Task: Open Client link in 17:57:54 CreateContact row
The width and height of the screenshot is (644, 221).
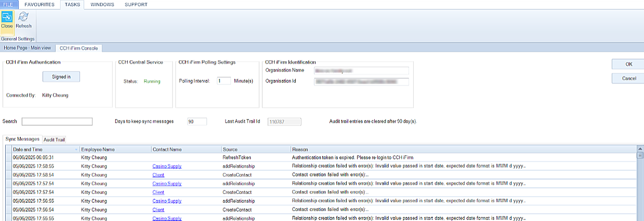Action: point(158,192)
